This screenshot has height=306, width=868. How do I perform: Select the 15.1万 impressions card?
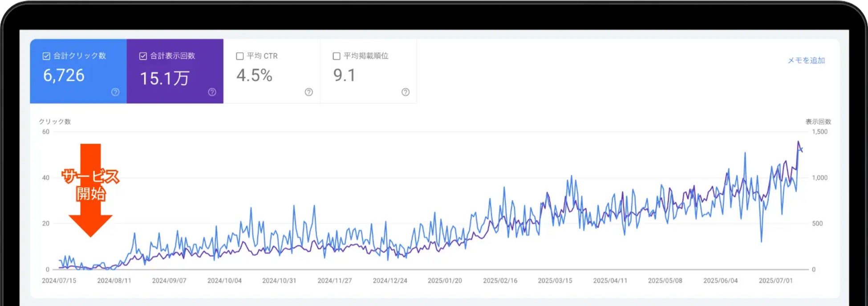[x=175, y=71]
